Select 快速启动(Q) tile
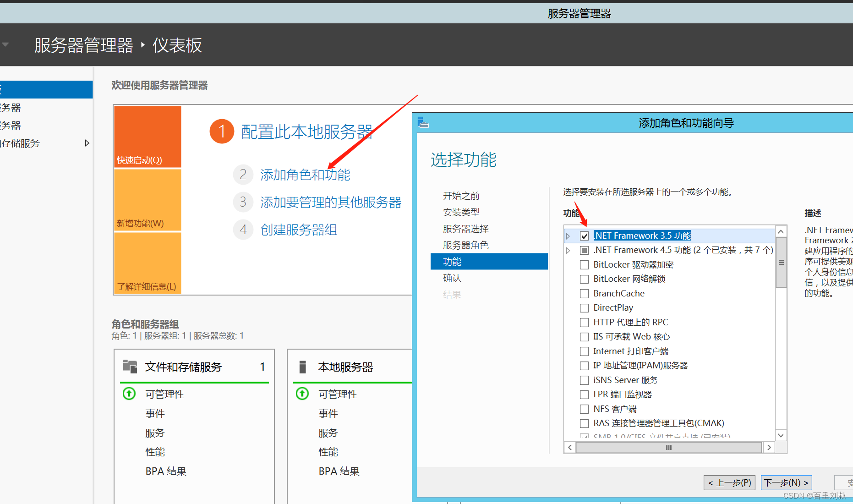This screenshot has height=504, width=853. click(x=148, y=137)
